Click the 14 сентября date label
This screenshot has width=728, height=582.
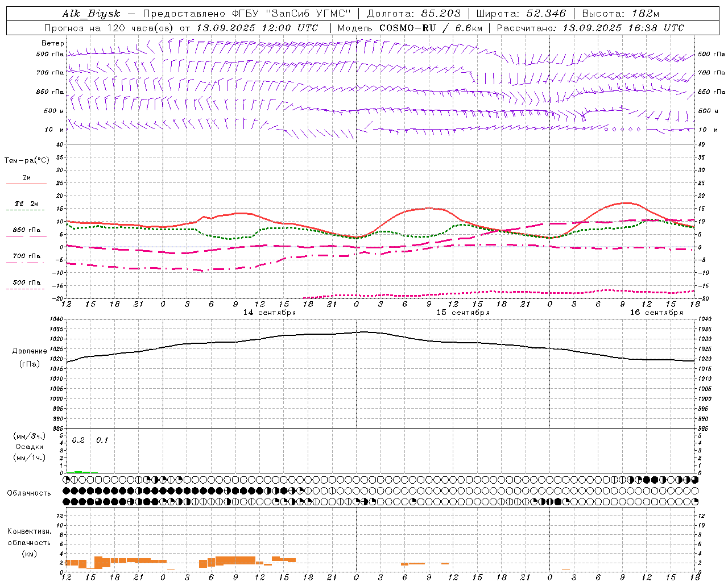click(270, 313)
